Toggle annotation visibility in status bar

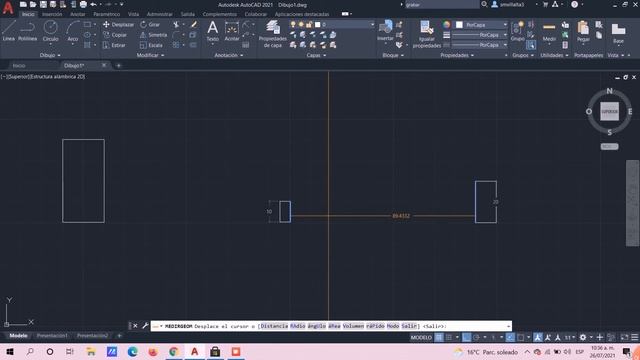pos(538,337)
